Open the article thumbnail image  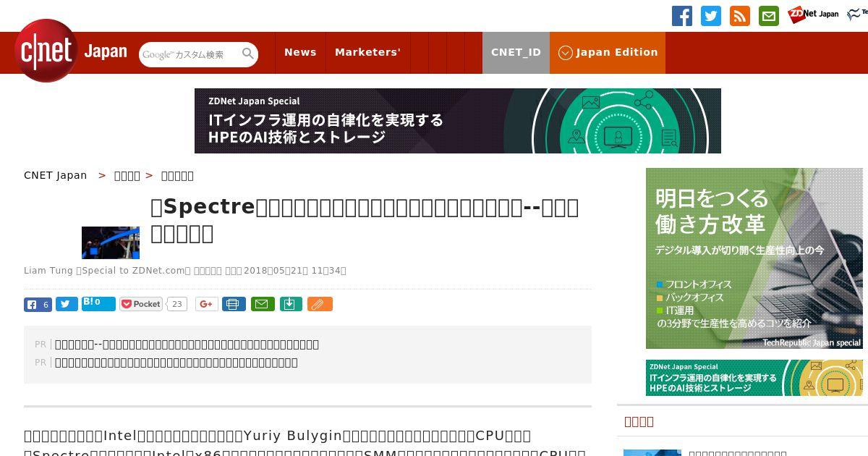[x=111, y=242]
